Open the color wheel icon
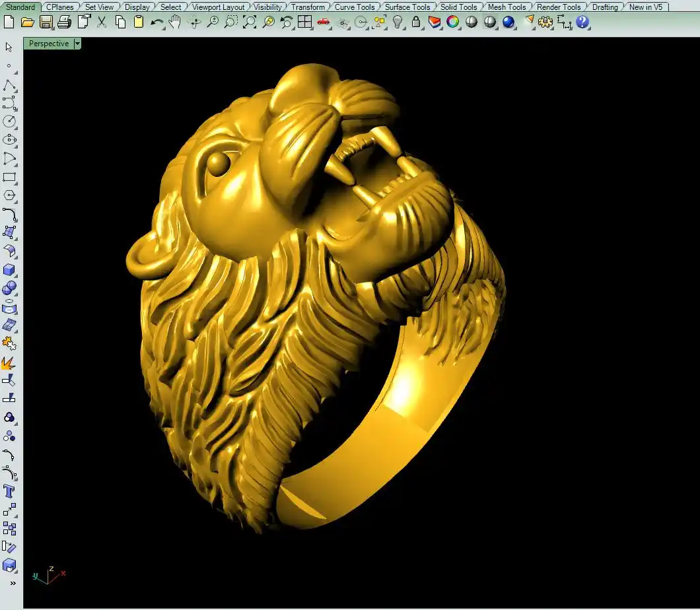Image resolution: width=700 pixels, height=610 pixels. (x=452, y=22)
